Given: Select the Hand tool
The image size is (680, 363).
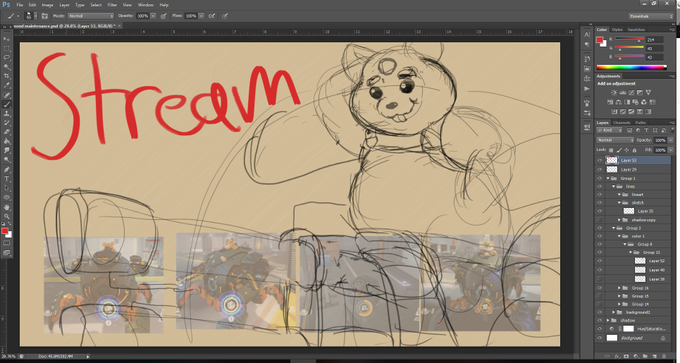Looking at the screenshot, I should [x=7, y=207].
